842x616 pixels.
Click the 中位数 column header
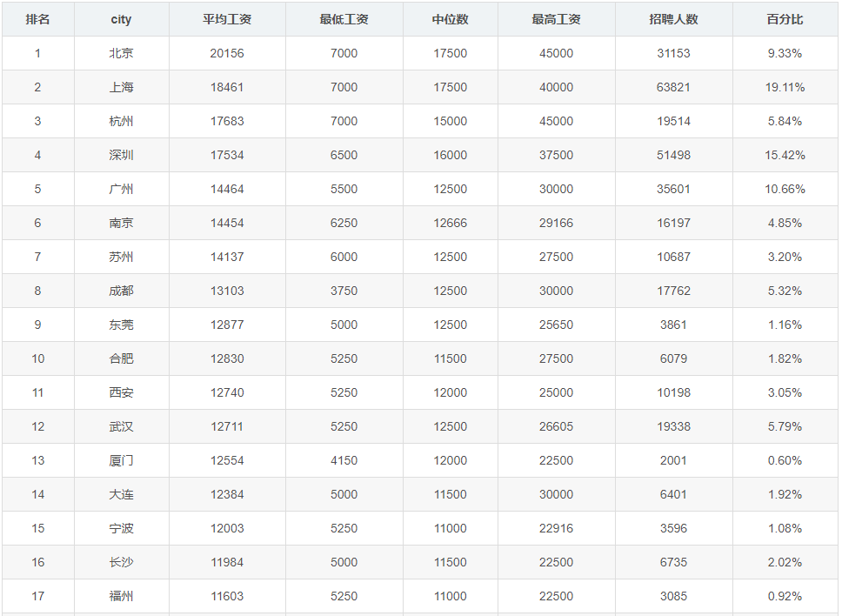point(450,19)
